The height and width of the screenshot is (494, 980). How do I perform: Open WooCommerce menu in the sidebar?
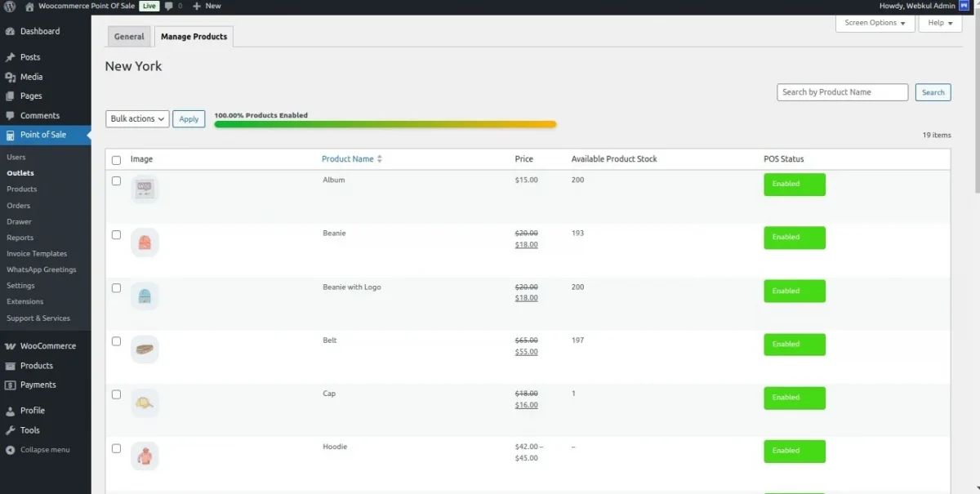pos(47,346)
